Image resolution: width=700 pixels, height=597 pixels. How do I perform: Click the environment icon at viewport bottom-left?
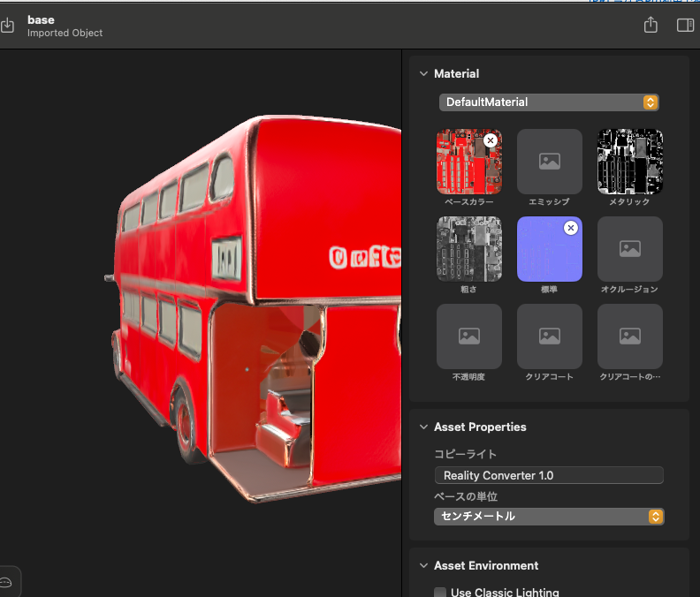6,582
